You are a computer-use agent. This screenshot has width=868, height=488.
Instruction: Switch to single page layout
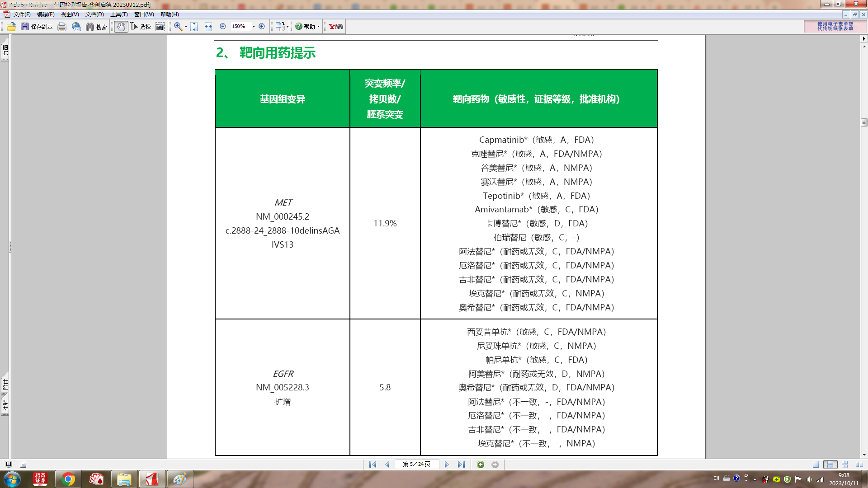[816, 465]
